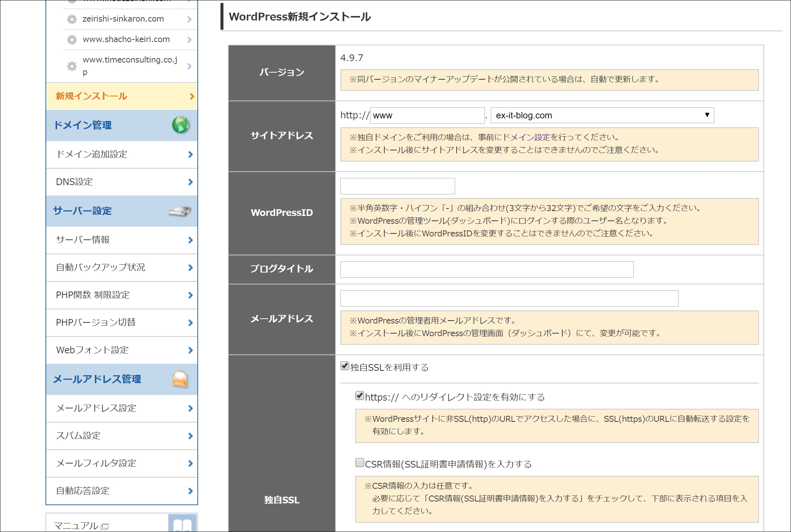Open www.timeconsulting.co.jp site link
Image resolution: width=791 pixels, height=532 pixels.
pyautogui.click(x=130, y=66)
